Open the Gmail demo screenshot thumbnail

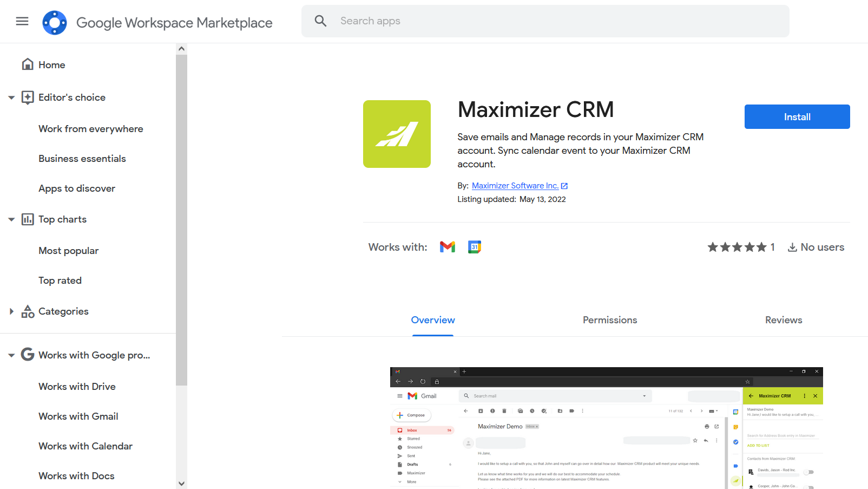tap(607, 428)
